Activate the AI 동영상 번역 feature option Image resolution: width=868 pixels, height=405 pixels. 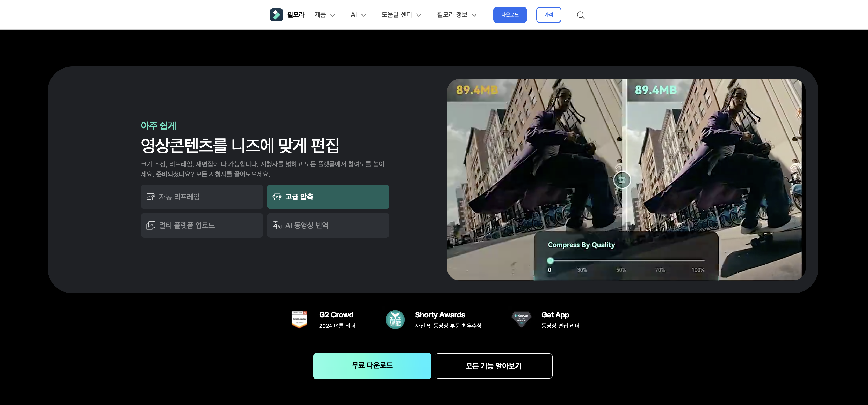click(x=328, y=225)
